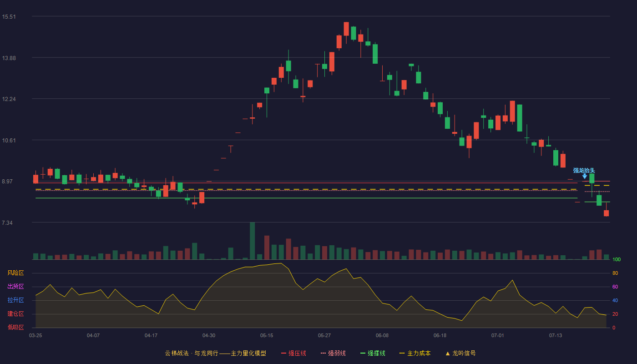Toggle the 强弱线 legend entry

(x=333, y=353)
